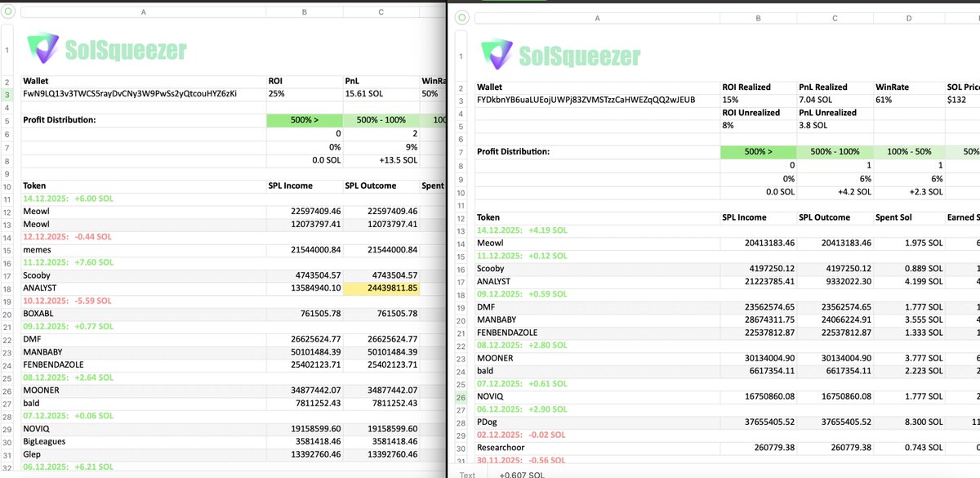
Task: Select the 9332022.30 SPL Outcome cell
Action: [x=834, y=282]
